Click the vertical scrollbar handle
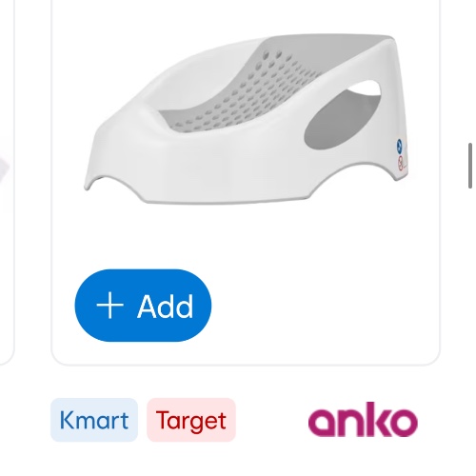This screenshot has height=476, width=476. tap(470, 166)
